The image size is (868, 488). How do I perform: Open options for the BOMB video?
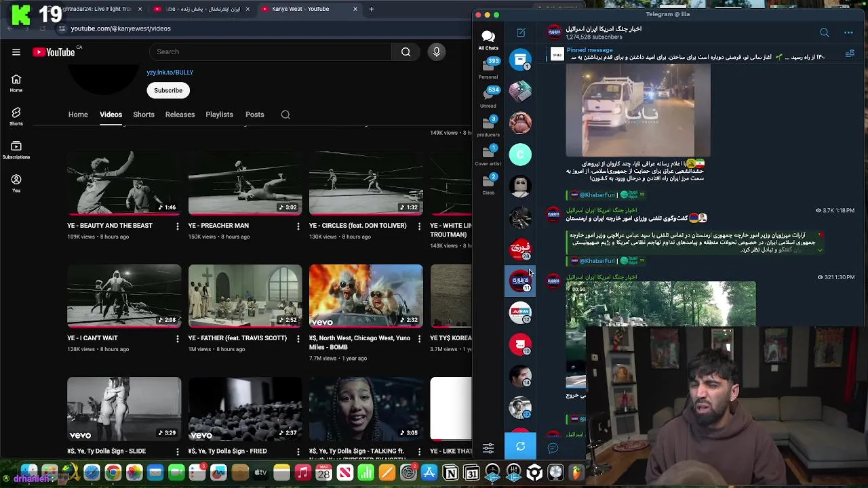point(418,338)
